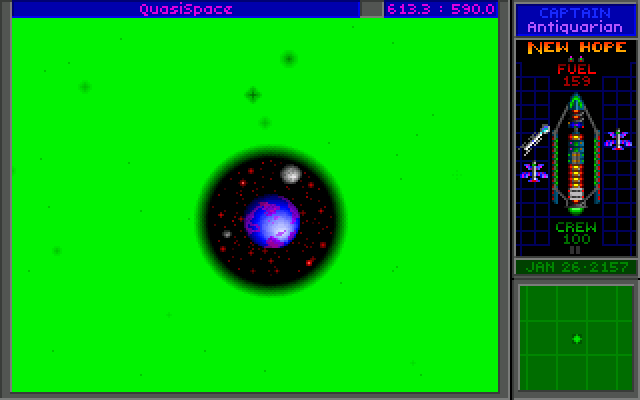This screenshot has width=640, height=400.
Task: Click the FUEL 153 indicator
Action: (576, 74)
